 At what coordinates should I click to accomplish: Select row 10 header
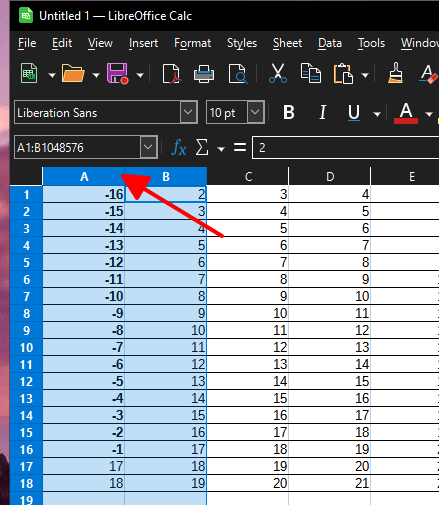[26, 347]
